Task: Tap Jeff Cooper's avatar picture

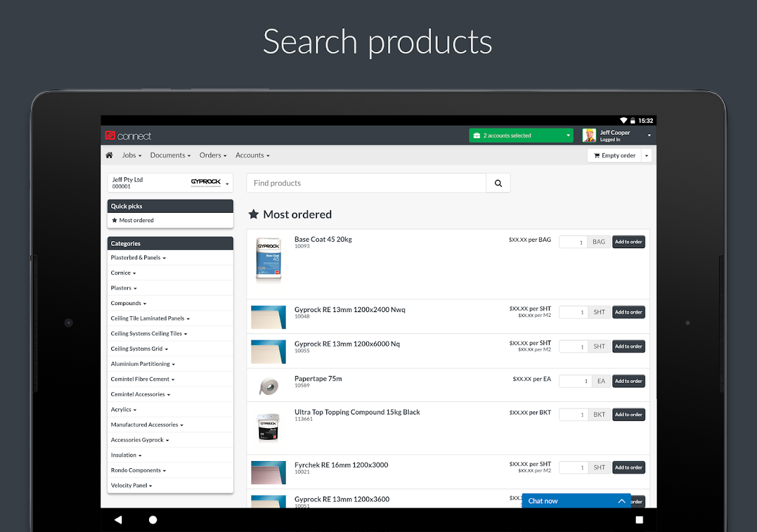Action: click(x=589, y=135)
